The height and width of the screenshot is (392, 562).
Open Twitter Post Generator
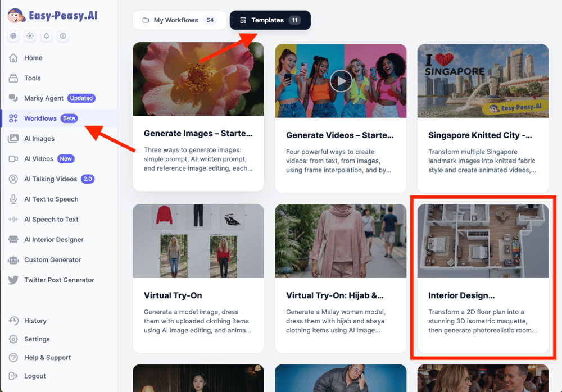click(x=59, y=280)
